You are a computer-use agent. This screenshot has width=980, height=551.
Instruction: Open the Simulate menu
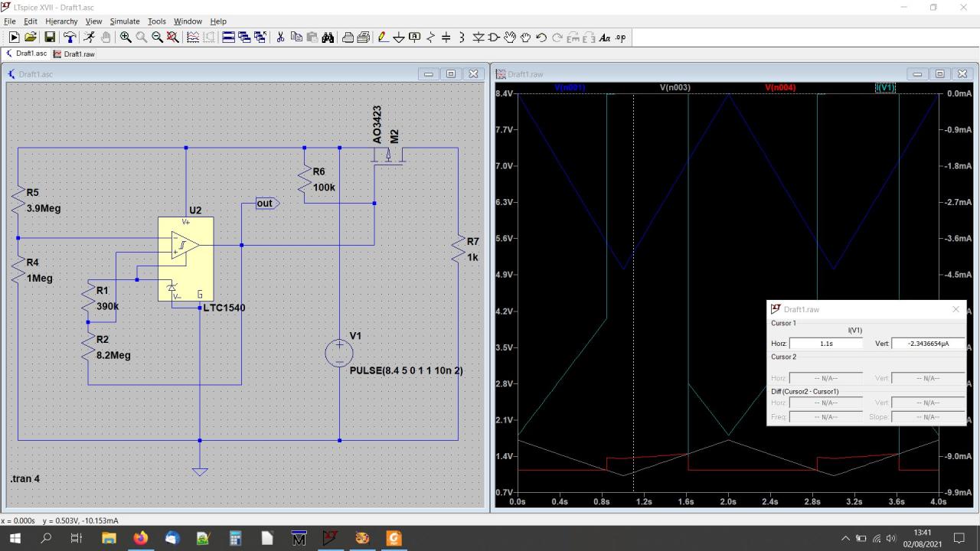tap(124, 21)
